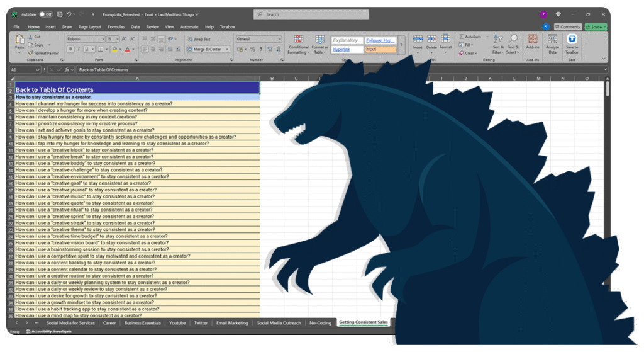
Task: Switch to the Formulas ribbon tab
Action: tap(116, 26)
